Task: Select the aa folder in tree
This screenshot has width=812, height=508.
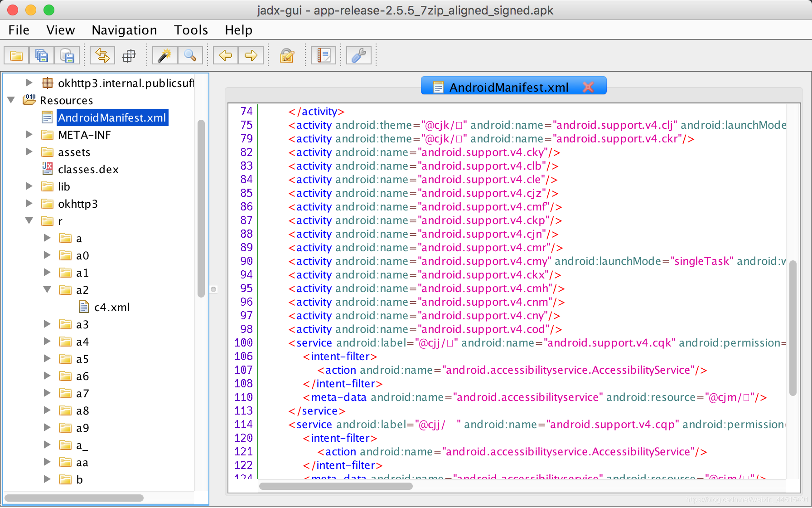Action: tap(82, 462)
